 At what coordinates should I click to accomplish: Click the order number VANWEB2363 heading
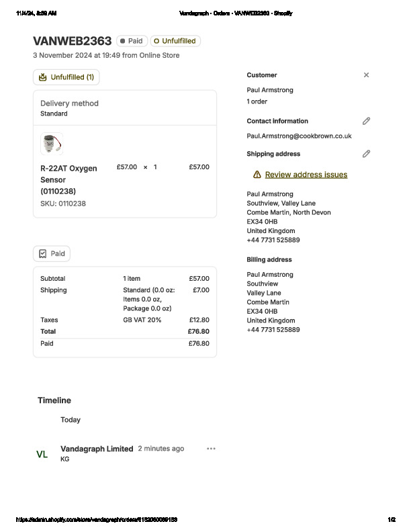coord(72,41)
